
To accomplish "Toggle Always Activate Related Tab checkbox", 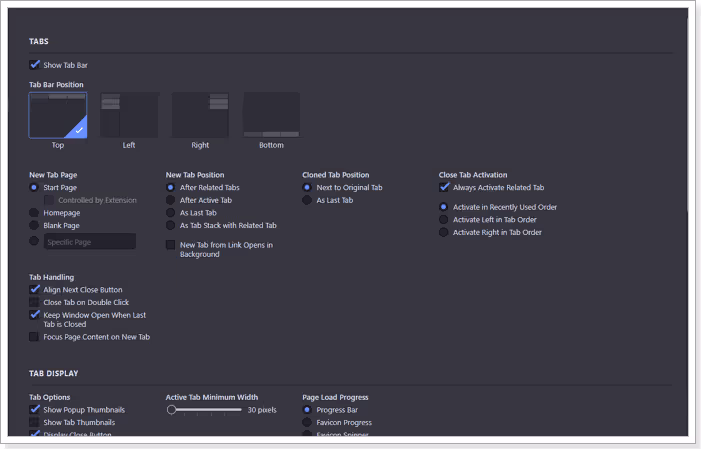I will [444, 187].
